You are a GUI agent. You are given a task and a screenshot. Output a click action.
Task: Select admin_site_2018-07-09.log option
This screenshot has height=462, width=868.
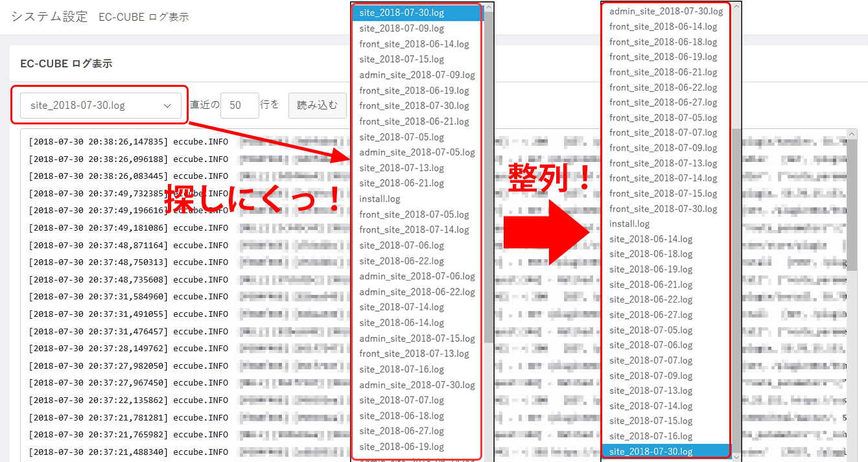point(417,75)
